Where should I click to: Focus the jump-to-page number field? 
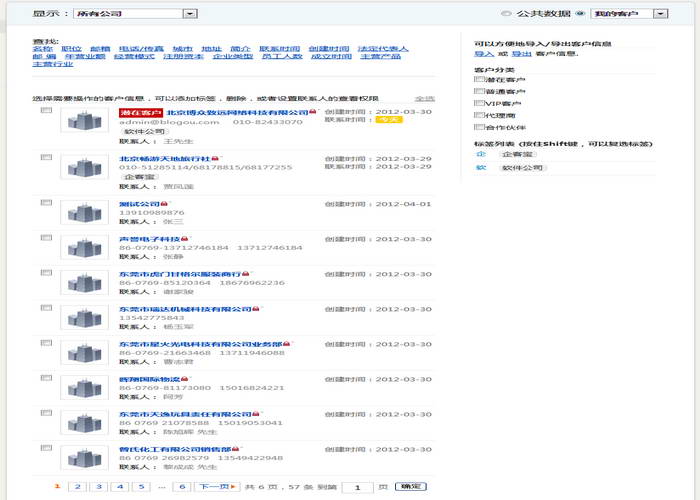[x=357, y=487]
